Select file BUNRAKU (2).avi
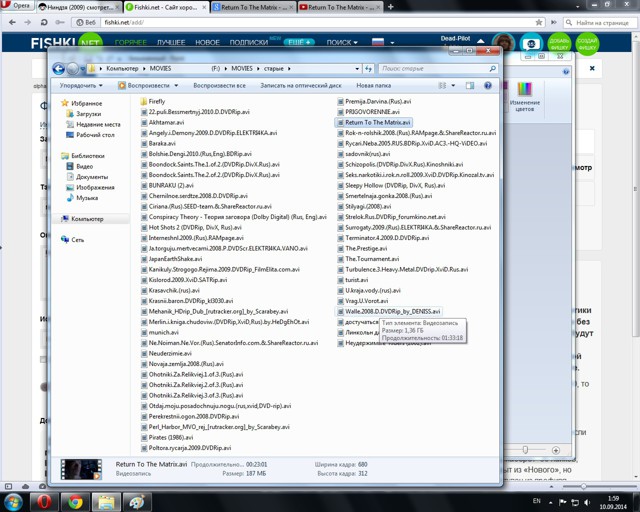Viewport: 640px width, 512px height. click(167, 185)
